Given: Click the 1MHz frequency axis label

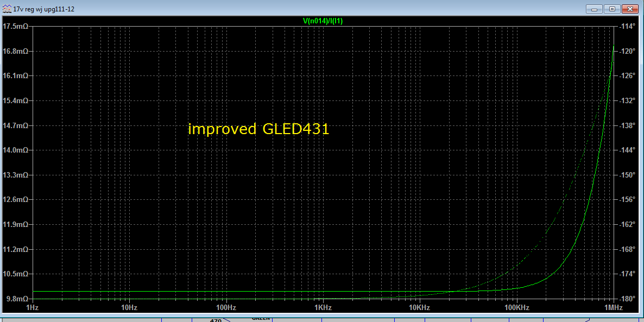Looking at the screenshot, I should pos(614,308).
